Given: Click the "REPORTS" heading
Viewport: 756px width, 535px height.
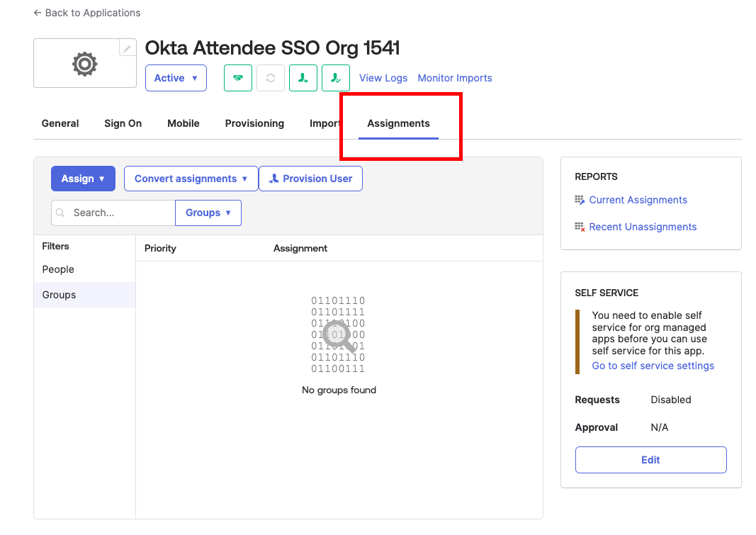Looking at the screenshot, I should [596, 176].
